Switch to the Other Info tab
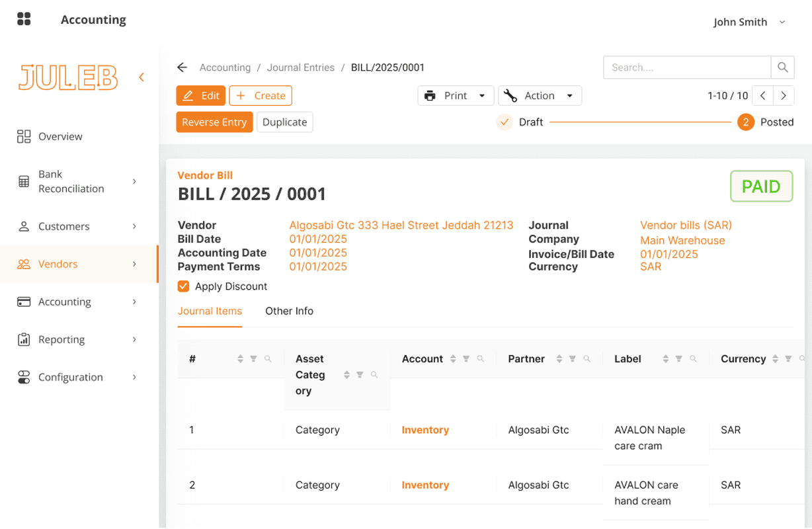 (289, 311)
